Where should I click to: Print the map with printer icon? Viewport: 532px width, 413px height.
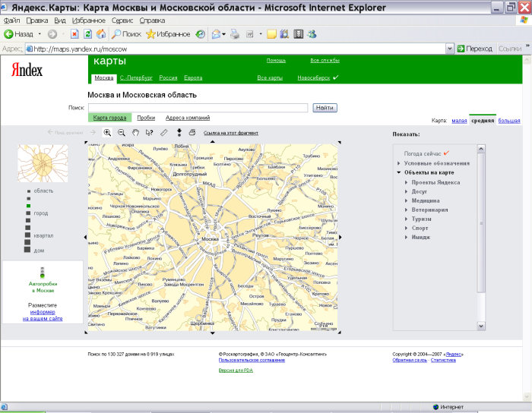[x=192, y=132]
